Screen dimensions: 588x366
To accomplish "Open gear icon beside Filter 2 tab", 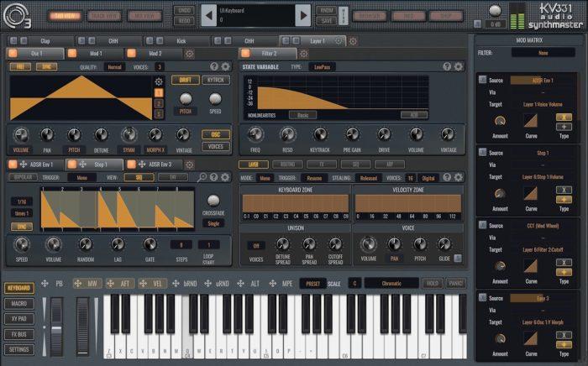I will [x=303, y=54].
